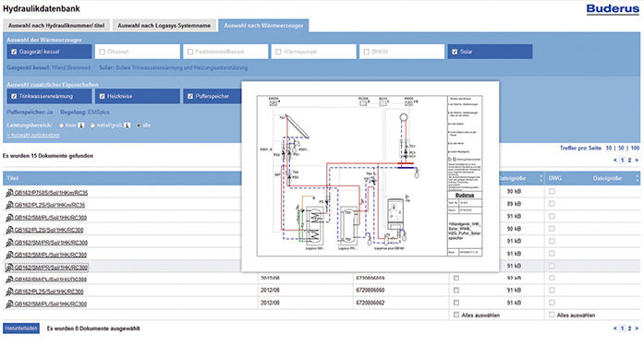Go to page 2 in bottom pagination
This screenshot has width=644, height=346.
coord(629,328)
